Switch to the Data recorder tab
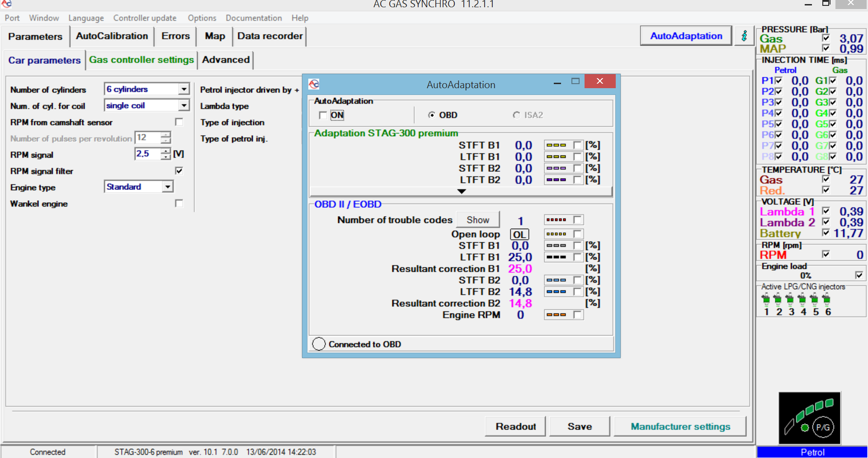 [270, 36]
